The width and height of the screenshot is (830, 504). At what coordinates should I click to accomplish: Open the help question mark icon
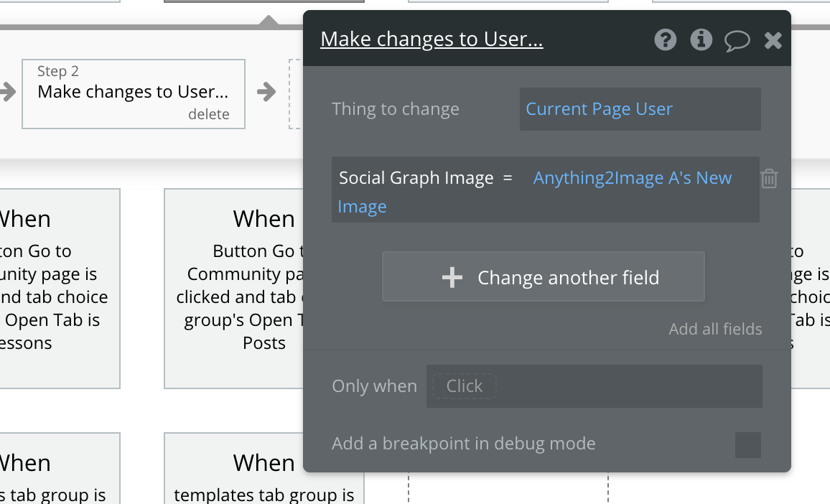click(666, 40)
